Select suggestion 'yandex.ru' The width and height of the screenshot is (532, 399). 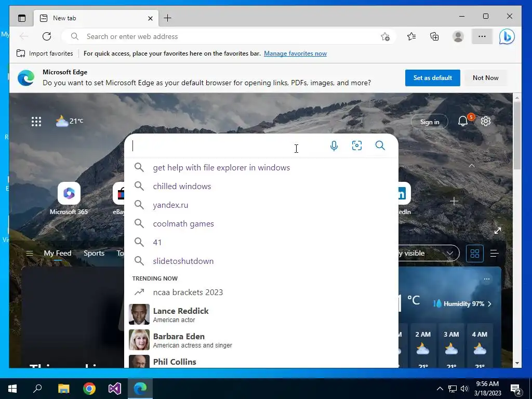click(261, 205)
